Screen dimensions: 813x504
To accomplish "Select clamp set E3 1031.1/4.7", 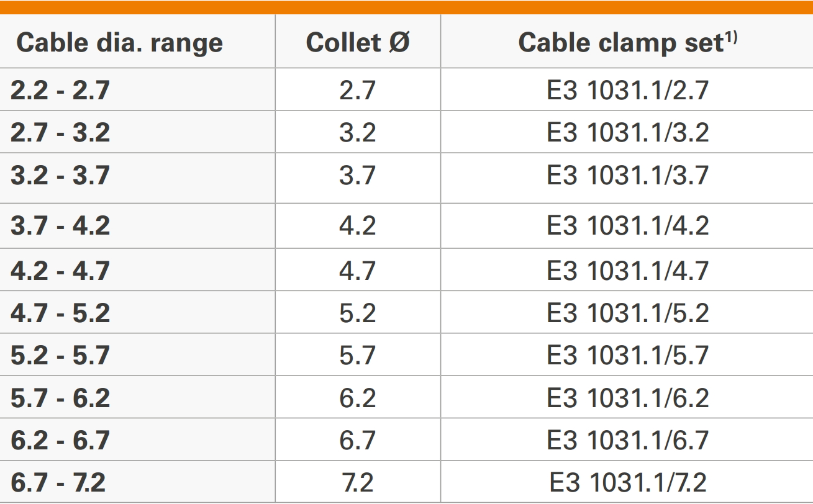I will (x=627, y=271).
